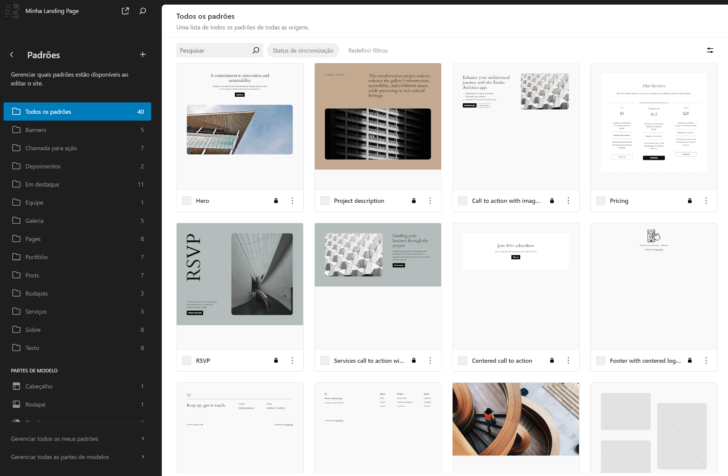Select the Hero pattern checkbox
Screen dimensions: 728x476
tap(187, 201)
